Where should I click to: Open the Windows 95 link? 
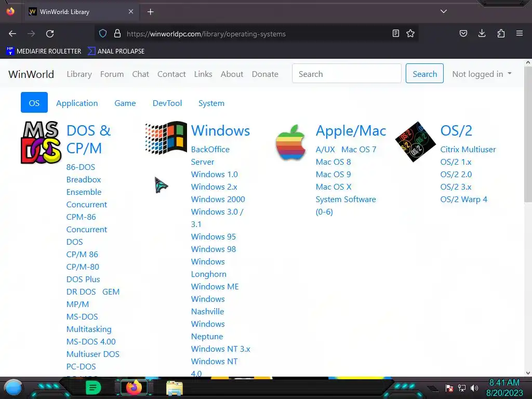tap(214, 236)
